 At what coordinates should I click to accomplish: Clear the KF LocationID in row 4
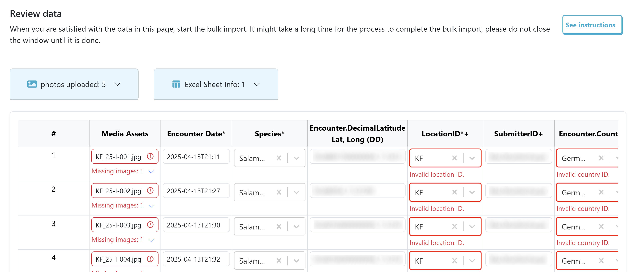pos(455,261)
